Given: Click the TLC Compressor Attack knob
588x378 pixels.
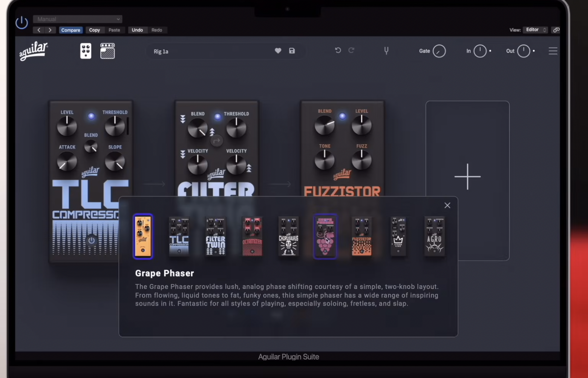Looking at the screenshot, I should click(x=67, y=162).
